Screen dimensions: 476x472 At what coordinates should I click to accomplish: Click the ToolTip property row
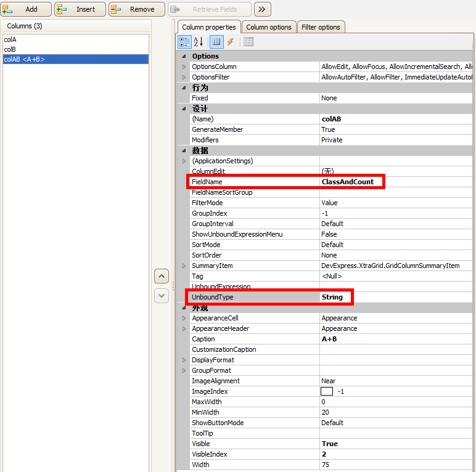(x=331, y=433)
